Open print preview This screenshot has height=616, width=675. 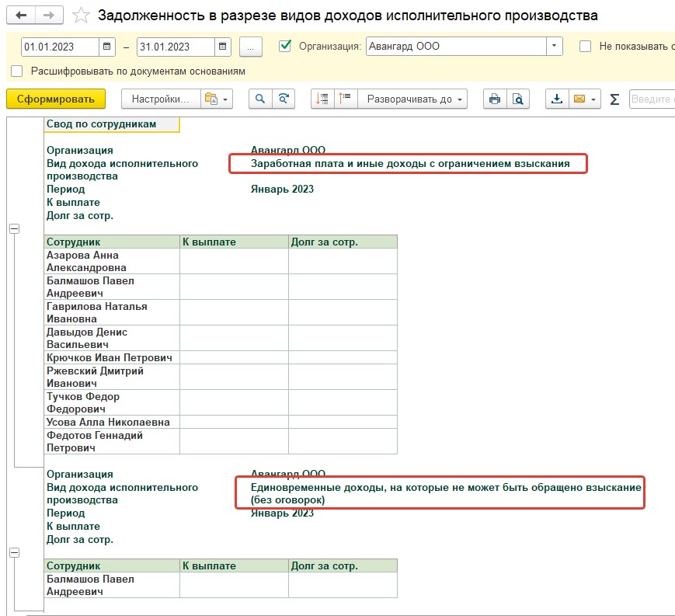pos(518,99)
